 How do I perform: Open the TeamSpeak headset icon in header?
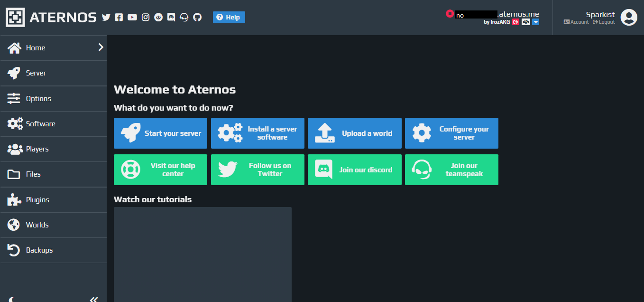184,17
